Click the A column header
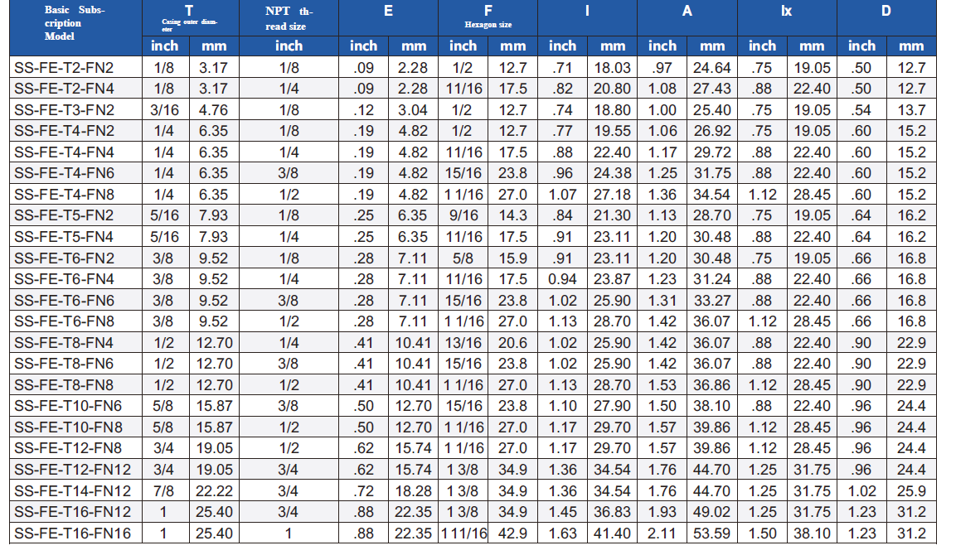This screenshot has width=956, height=560. click(687, 12)
